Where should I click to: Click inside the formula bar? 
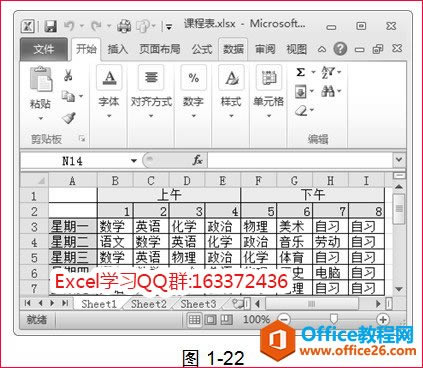point(299,161)
